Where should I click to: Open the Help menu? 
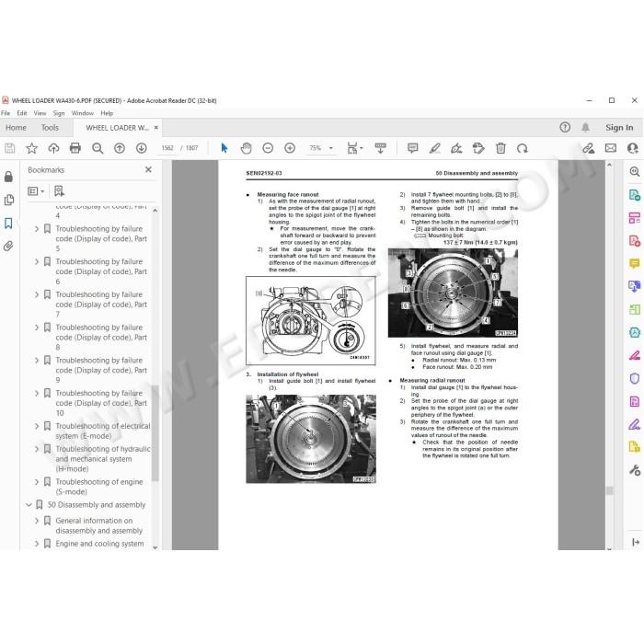pos(107,113)
